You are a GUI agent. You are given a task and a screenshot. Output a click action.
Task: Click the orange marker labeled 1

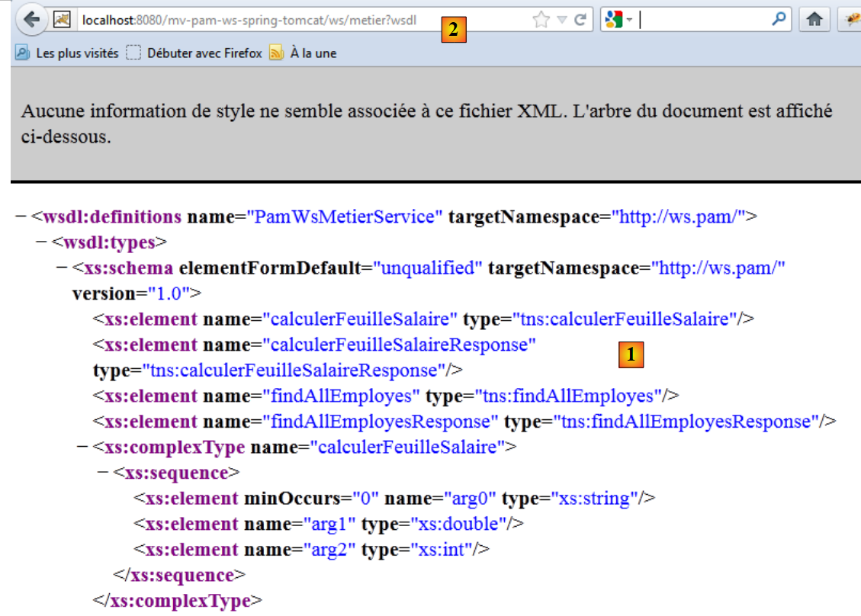coord(631,355)
